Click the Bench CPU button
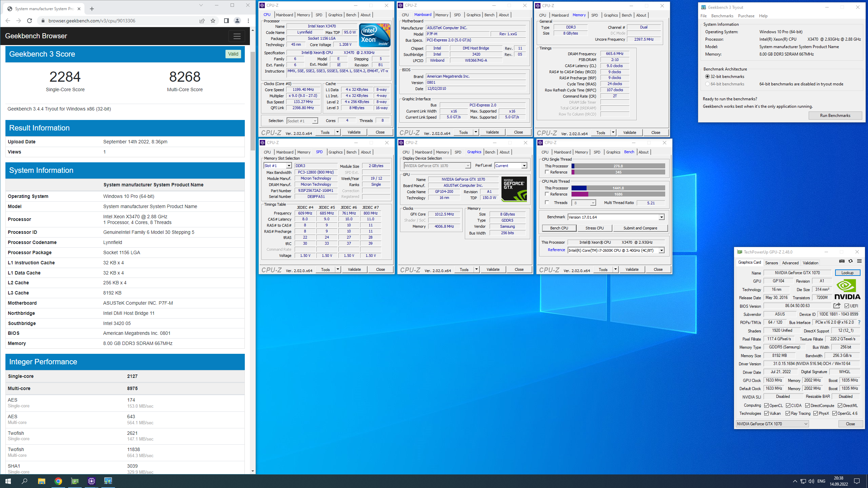The width and height of the screenshot is (868, 488). click(559, 228)
